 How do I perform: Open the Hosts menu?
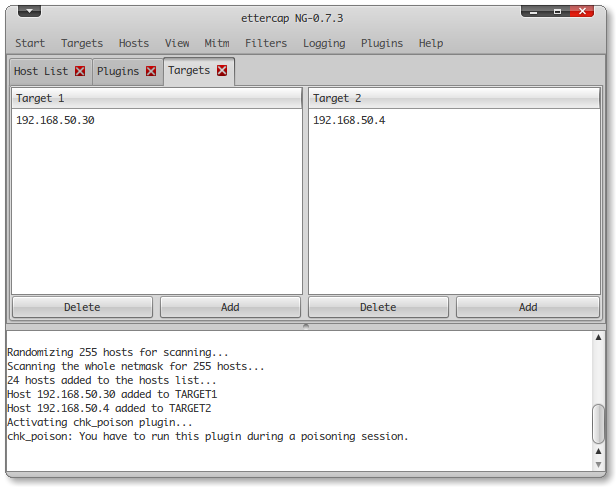[x=134, y=43]
